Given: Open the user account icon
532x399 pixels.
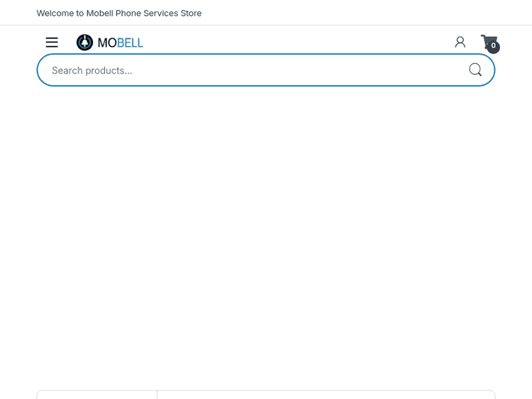Looking at the screenshot, I should click(x=460, y=43).
